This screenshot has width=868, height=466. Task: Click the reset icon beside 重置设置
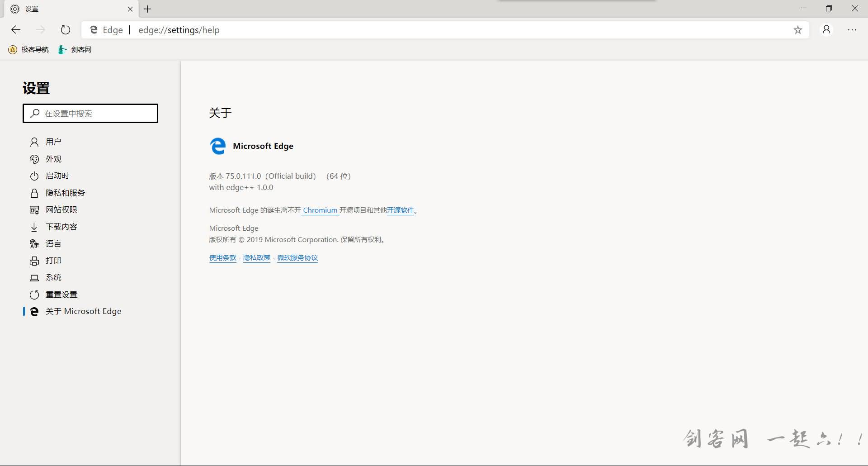click(x=34, y=295)
